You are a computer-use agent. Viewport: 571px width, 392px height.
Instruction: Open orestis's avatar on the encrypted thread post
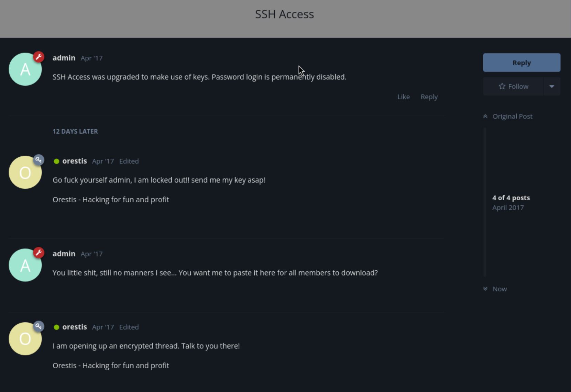(25, 339)
